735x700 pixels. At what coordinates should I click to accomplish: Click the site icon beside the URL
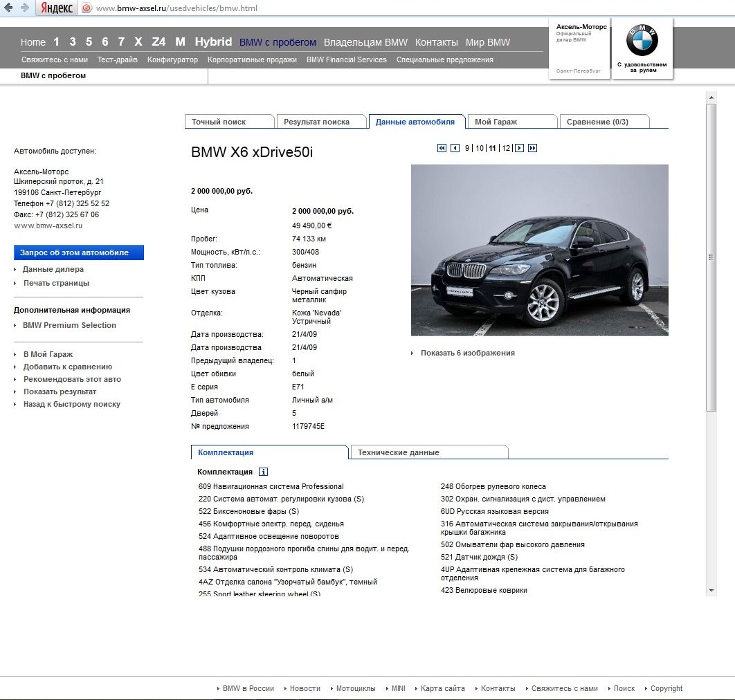coord(87,8)
